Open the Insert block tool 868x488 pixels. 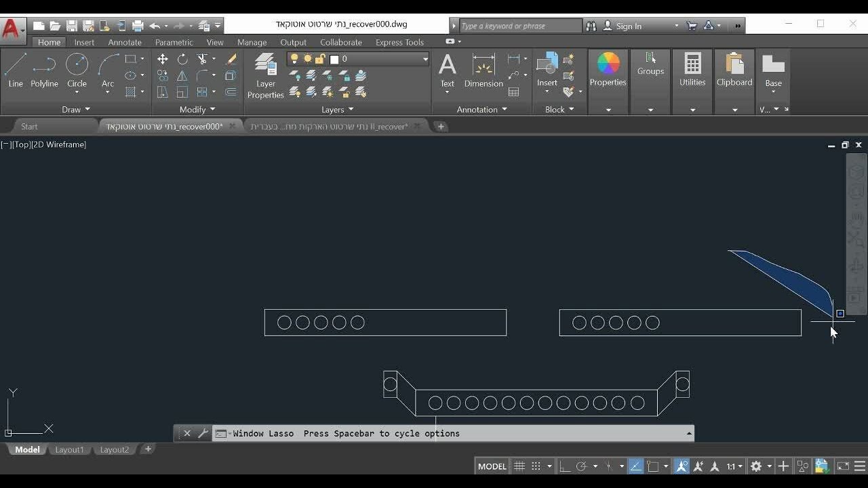tap(547, 71)
